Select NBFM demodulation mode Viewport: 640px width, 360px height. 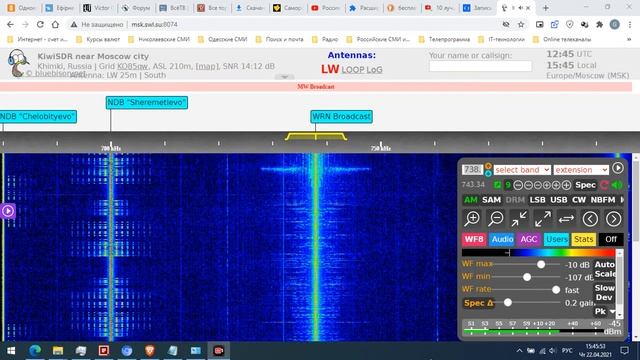pyautogui.click(x=603, y=200)
